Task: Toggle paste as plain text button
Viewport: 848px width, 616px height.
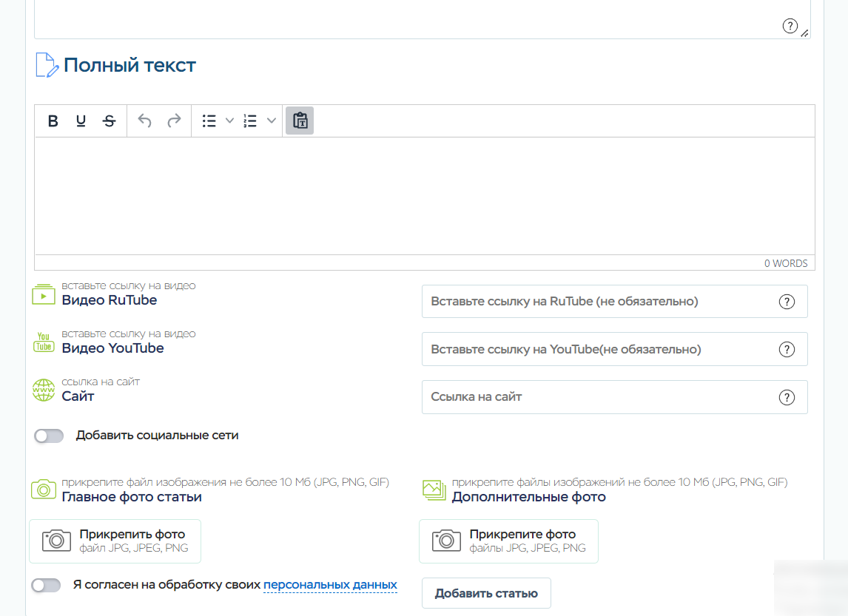Action: pyautogui.click(x=300, y=121)
